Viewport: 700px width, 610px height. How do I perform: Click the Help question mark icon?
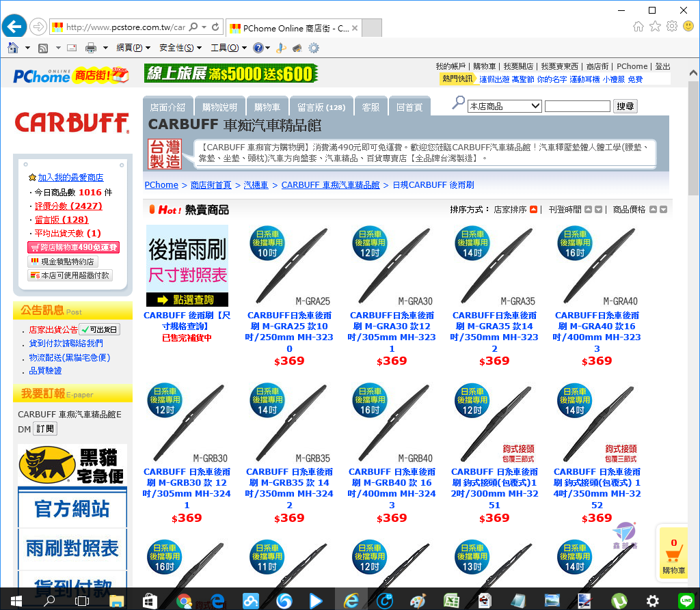(x=258, y=48)
